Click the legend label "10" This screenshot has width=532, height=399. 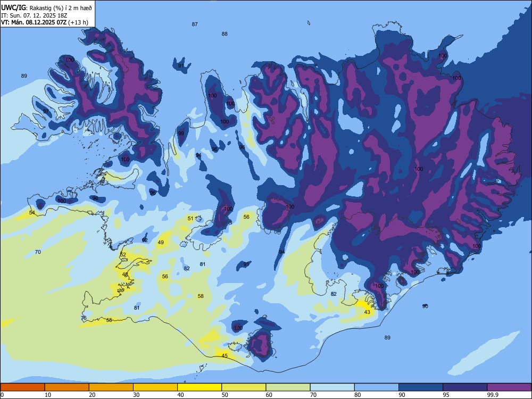pos(48,395)
